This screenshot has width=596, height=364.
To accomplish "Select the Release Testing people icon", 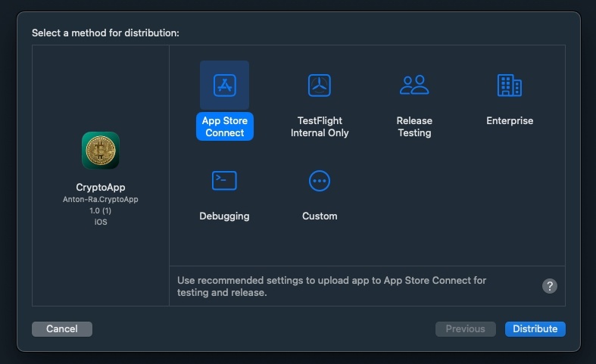I will pos(414,85).
